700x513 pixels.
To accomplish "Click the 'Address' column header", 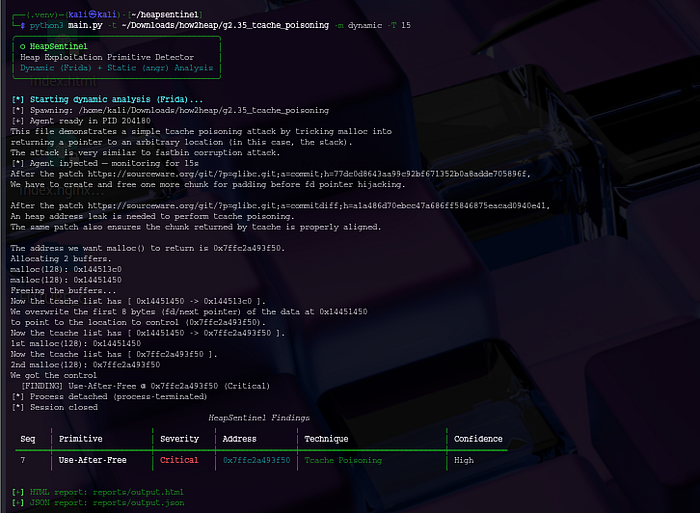I will pyautogui.click(x=239, y=439).
